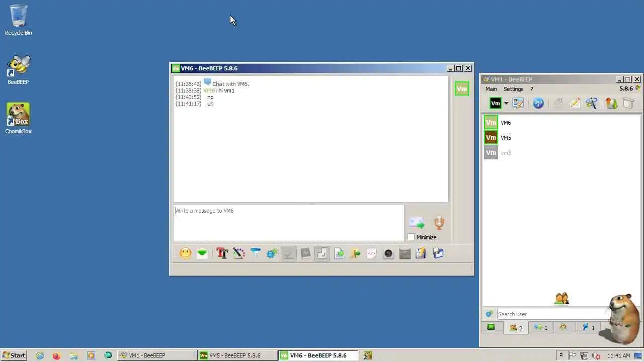Image resolution: width=644 pixels, height=362 pixels.
Task: Click the blue gear chat settings icon
Action: coord(272,253)
